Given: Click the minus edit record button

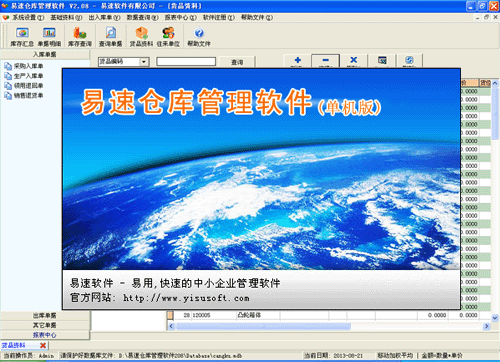Looking at the screenshot, I should (x=326, y=61).
